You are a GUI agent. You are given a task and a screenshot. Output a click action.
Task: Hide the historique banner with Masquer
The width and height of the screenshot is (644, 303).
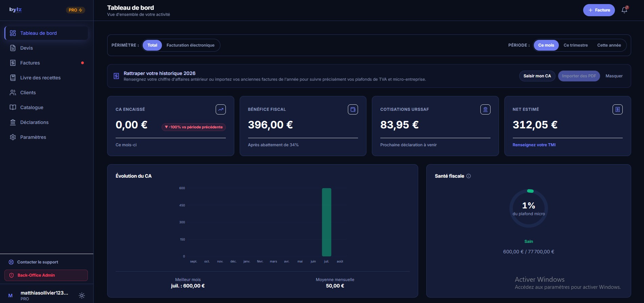click(x=614, y=76)
